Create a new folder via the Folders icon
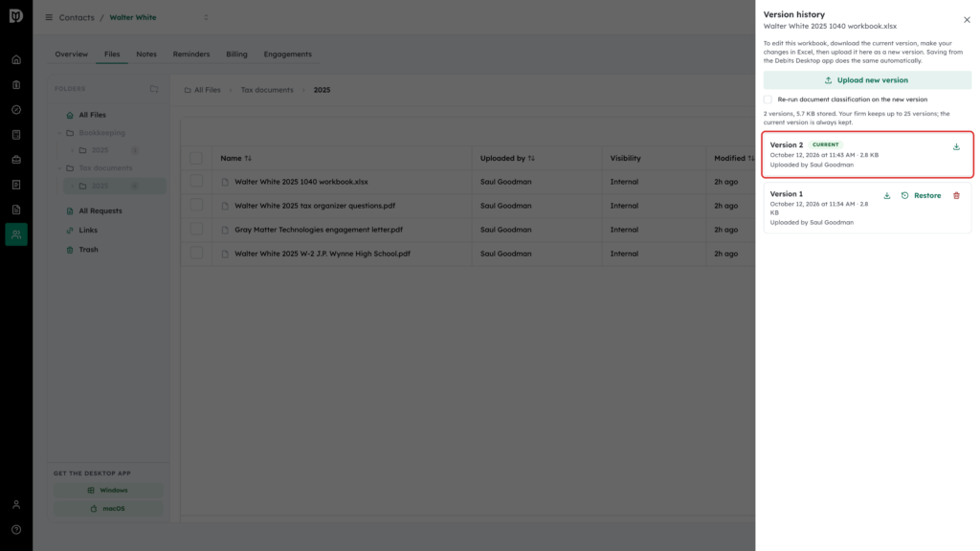This screenshot has width=980, height=551. coord(154,89)
